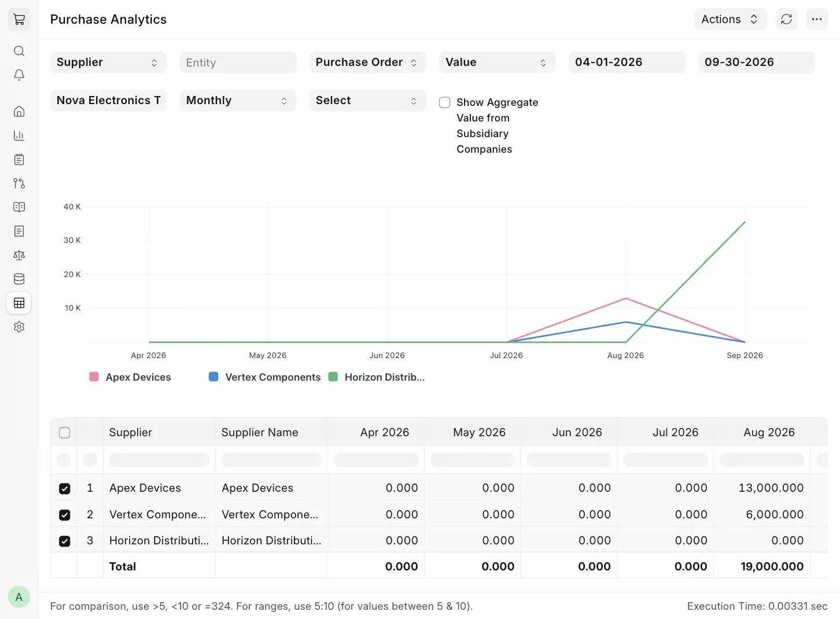Open the Select dropdown filter
The height and width of the screenshot is (619, 840).
click(x=368, y=101)
